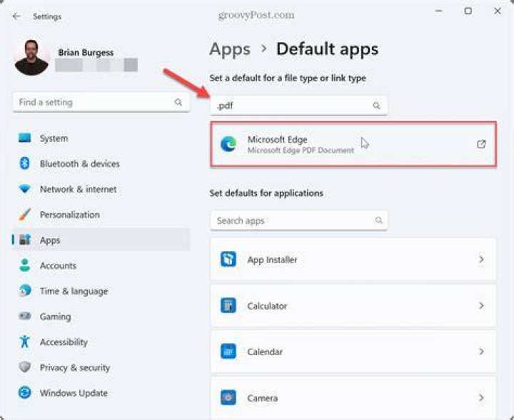Click the System monitor icon
The image size is (514, 420).
click(24, 138)
